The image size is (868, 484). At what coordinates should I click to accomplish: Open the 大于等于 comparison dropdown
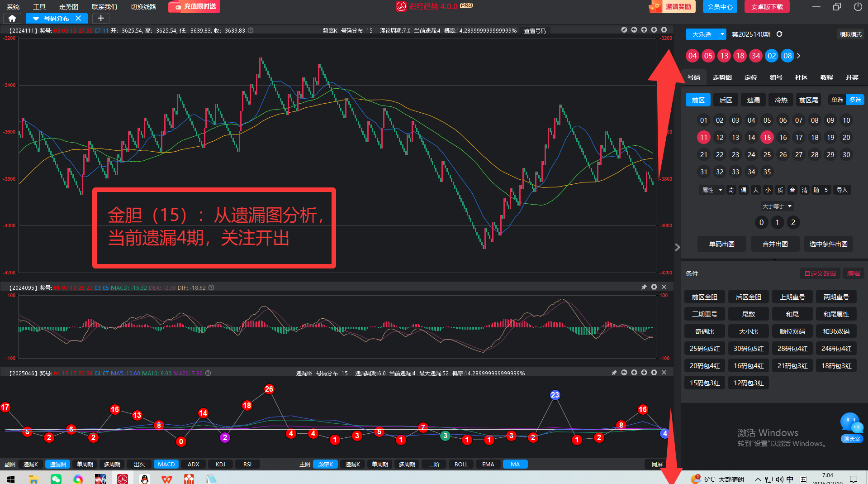tap(777, 206)
